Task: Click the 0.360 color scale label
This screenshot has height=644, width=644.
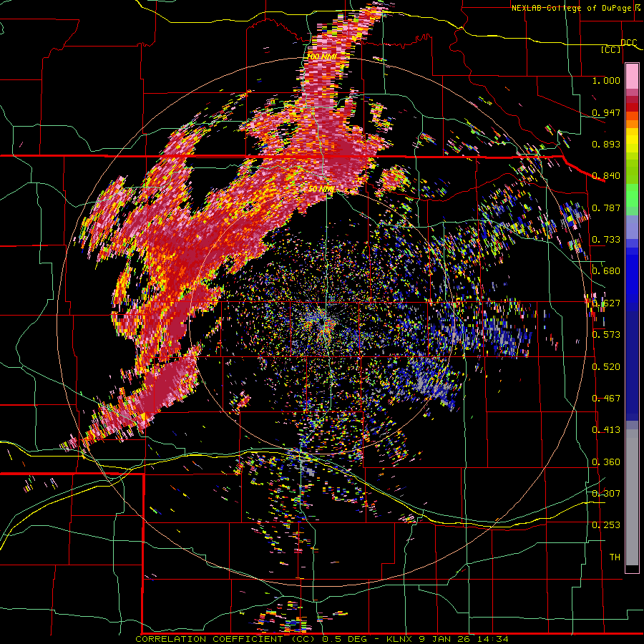Action: click(x=606, y=462)
